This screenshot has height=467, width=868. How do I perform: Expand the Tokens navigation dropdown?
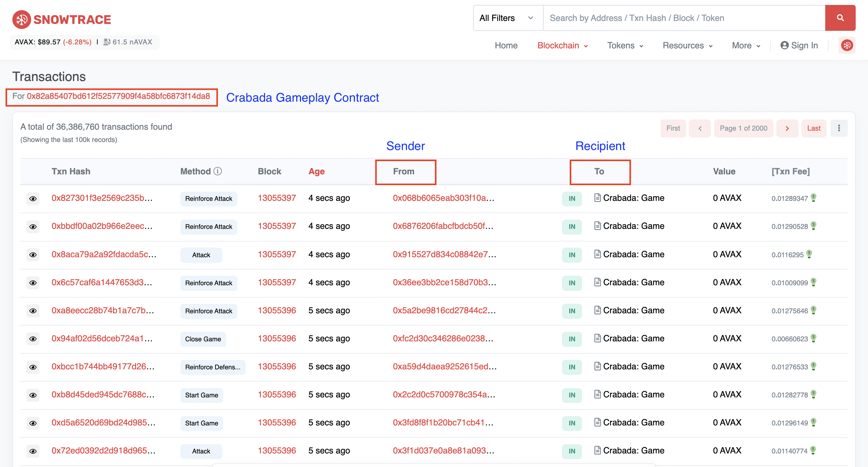click(x=625, y=46)
